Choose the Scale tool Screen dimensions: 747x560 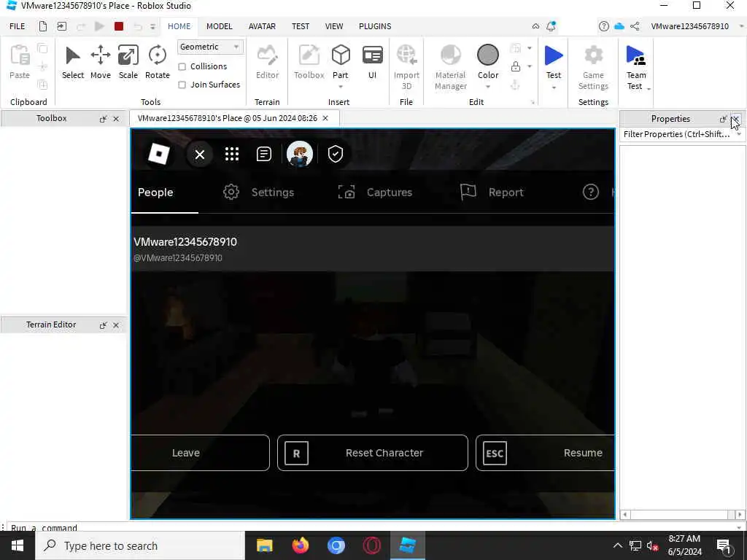pos(128,62)
